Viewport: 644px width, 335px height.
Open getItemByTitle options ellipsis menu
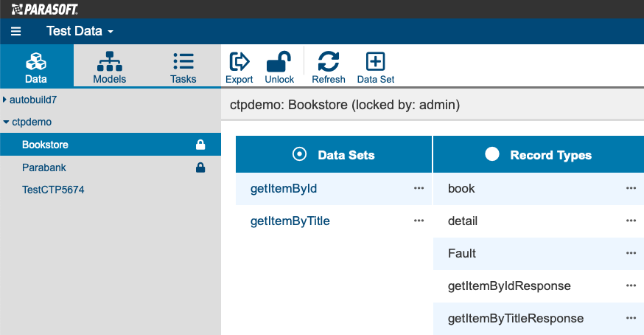pyautogui.click(x=419, y=221)
